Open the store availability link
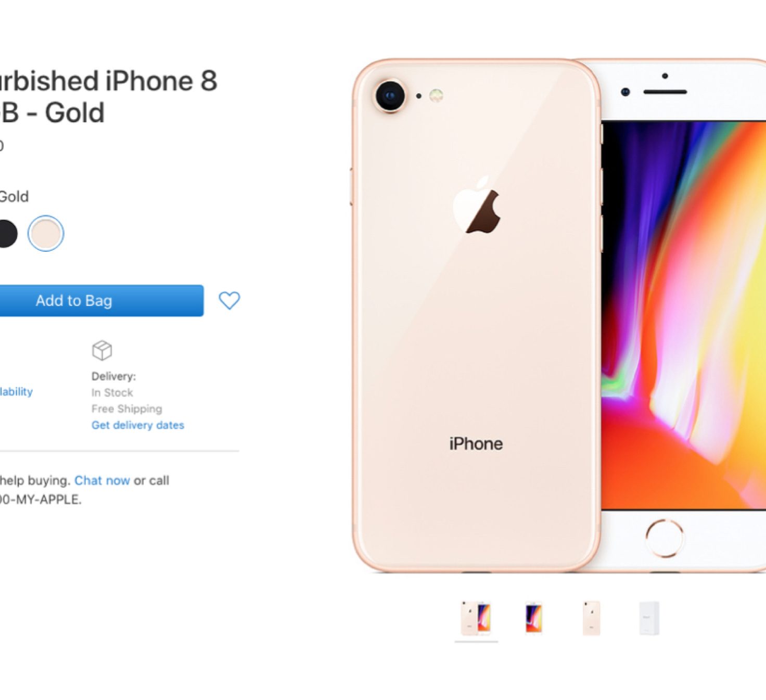 coord(16,392)
